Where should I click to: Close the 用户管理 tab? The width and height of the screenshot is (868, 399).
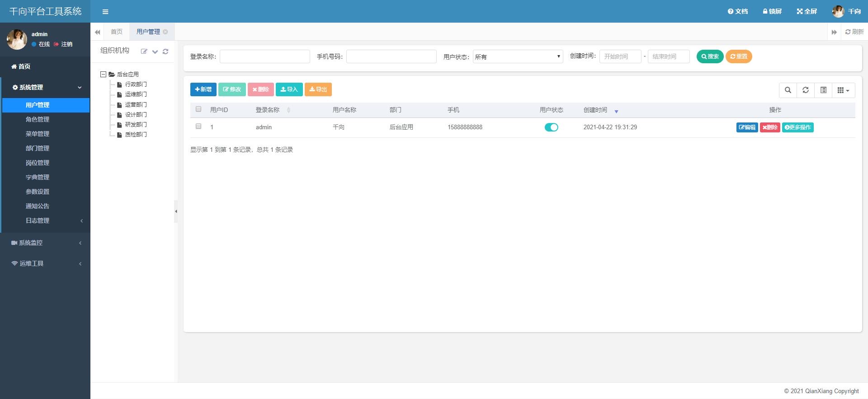pos(165,32)
